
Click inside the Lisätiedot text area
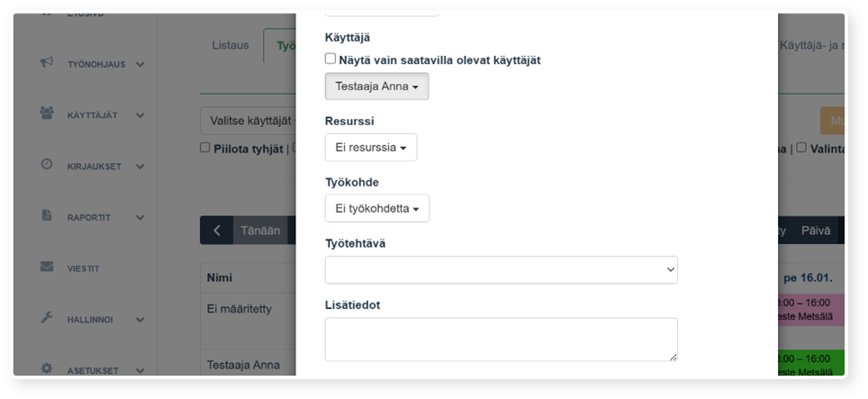click(x=501, y=340)
